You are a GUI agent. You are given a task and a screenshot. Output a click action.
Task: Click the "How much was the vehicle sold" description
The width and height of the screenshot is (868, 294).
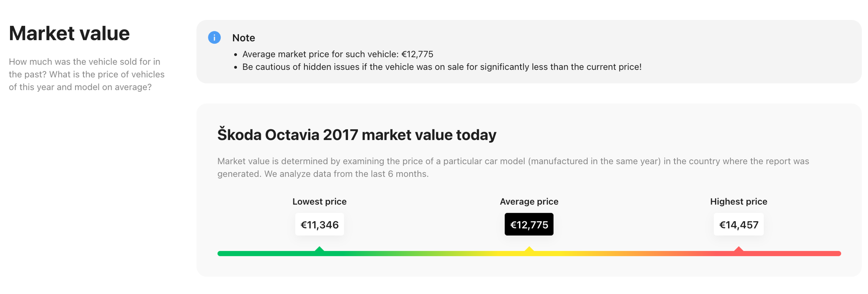point(87,75)
